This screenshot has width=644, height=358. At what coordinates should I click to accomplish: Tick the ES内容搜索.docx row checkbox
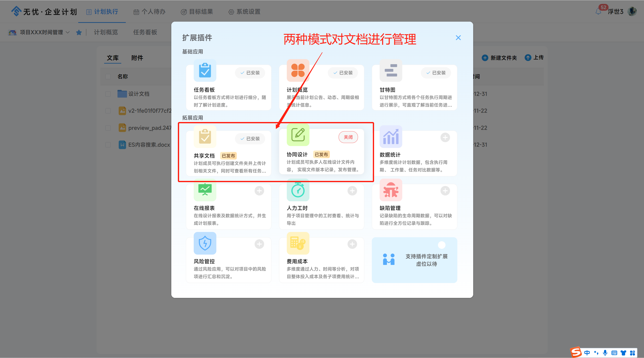108,145
